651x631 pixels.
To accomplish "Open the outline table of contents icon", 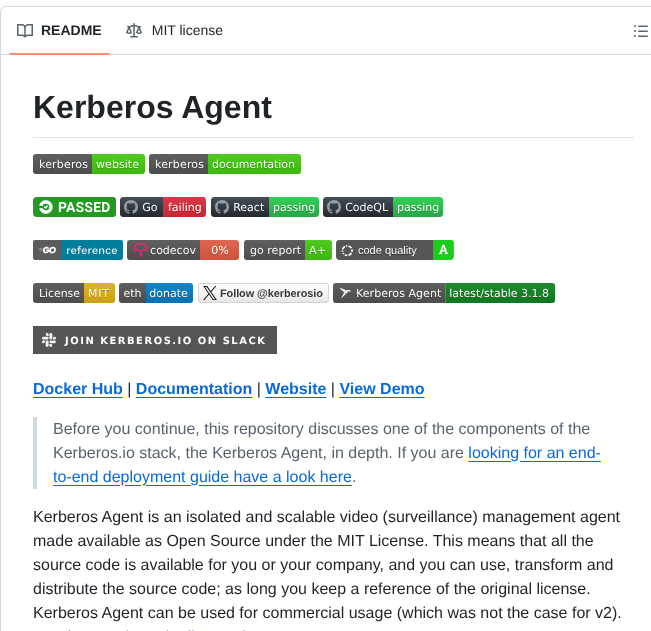I will (640, 31).
